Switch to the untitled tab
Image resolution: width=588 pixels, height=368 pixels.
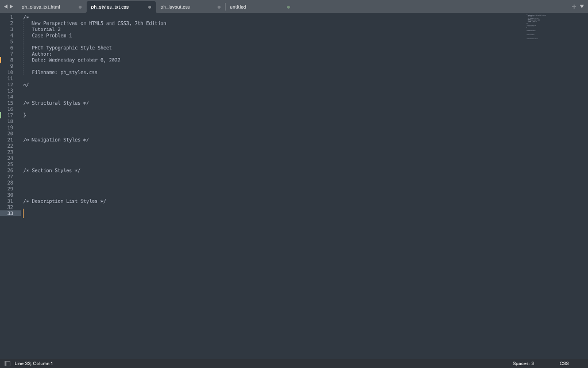point(238,7)
